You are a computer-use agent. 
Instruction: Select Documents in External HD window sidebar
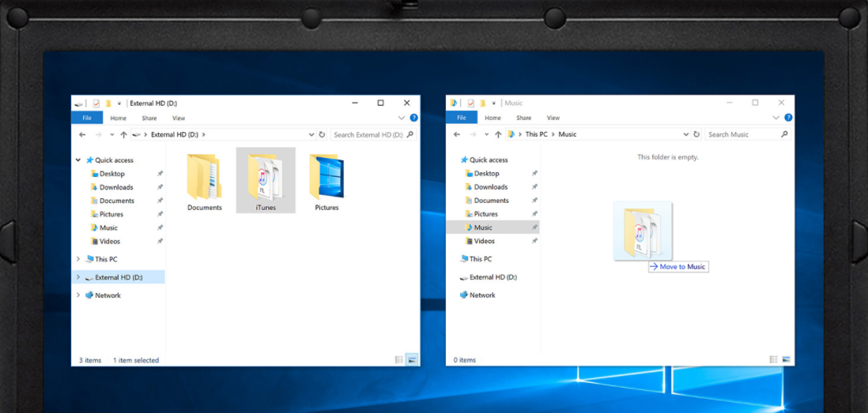click(x=116, y=201)
